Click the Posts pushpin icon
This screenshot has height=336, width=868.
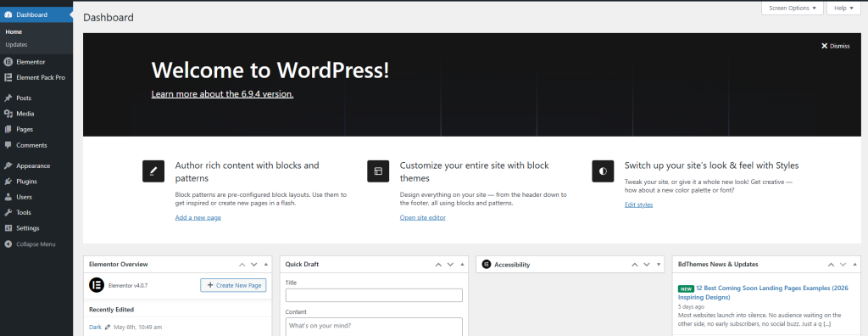tap(8, 98)
